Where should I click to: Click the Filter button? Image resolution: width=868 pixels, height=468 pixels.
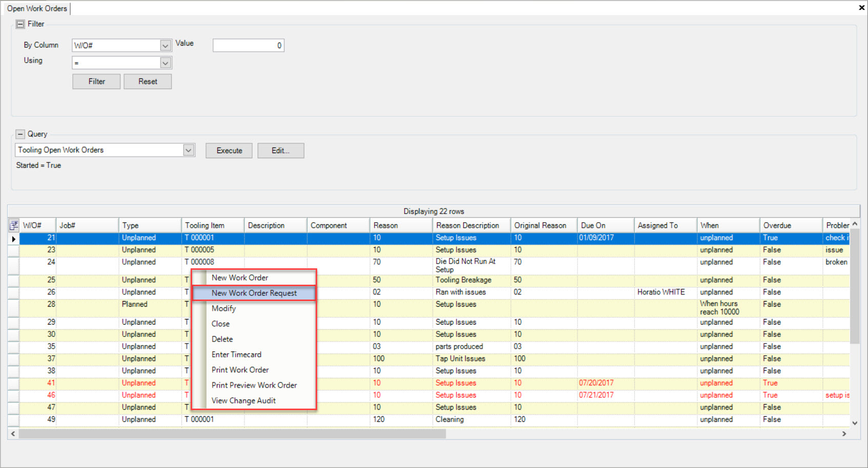[96, 81]
